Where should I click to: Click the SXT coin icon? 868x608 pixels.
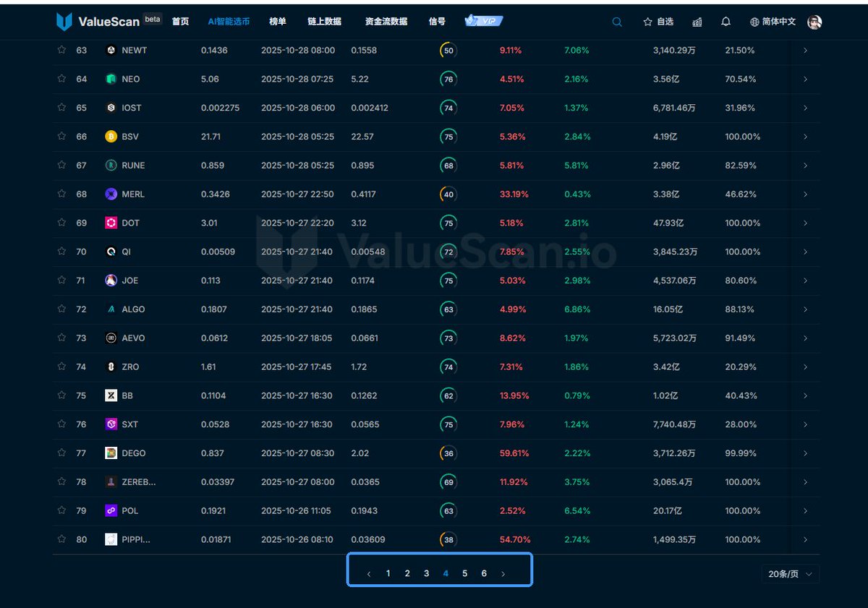tap(111, 424)
